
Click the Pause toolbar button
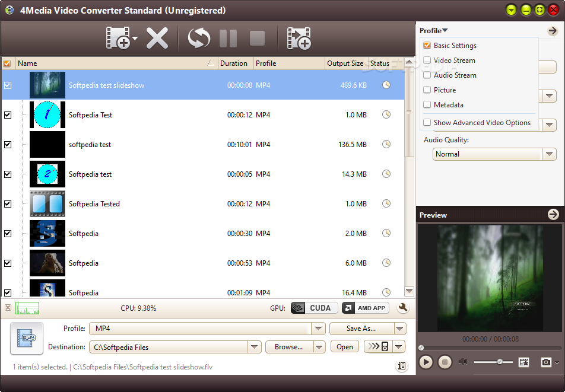click(228, 38)
